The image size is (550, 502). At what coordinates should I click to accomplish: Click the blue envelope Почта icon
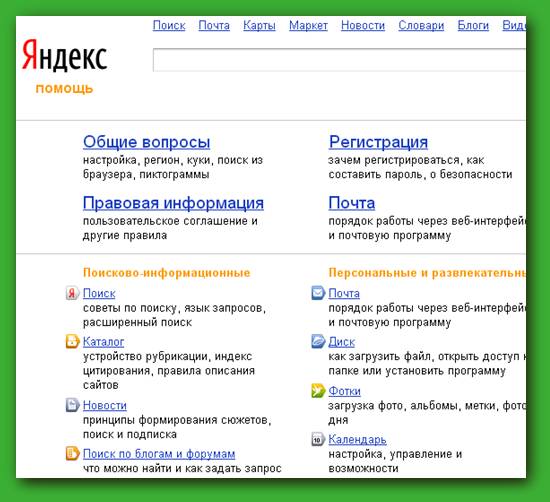click(x=318, y=293)
